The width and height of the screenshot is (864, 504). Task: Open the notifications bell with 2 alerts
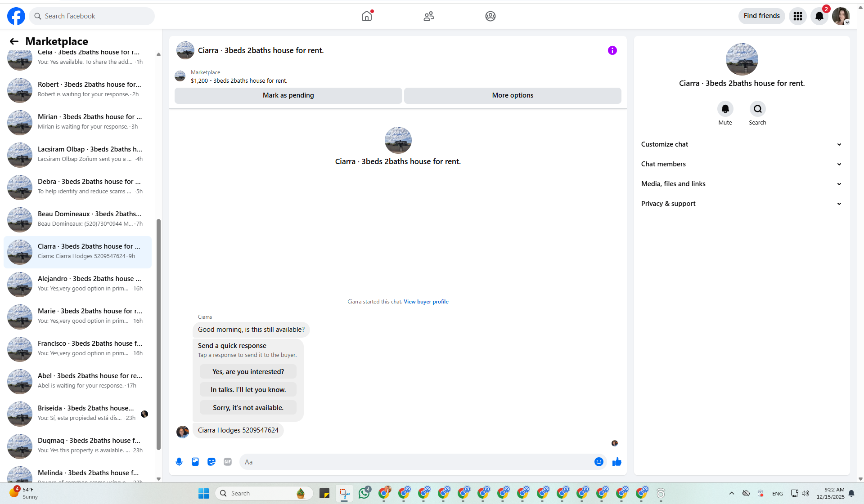pyautogui.click(x=819, y=16)
